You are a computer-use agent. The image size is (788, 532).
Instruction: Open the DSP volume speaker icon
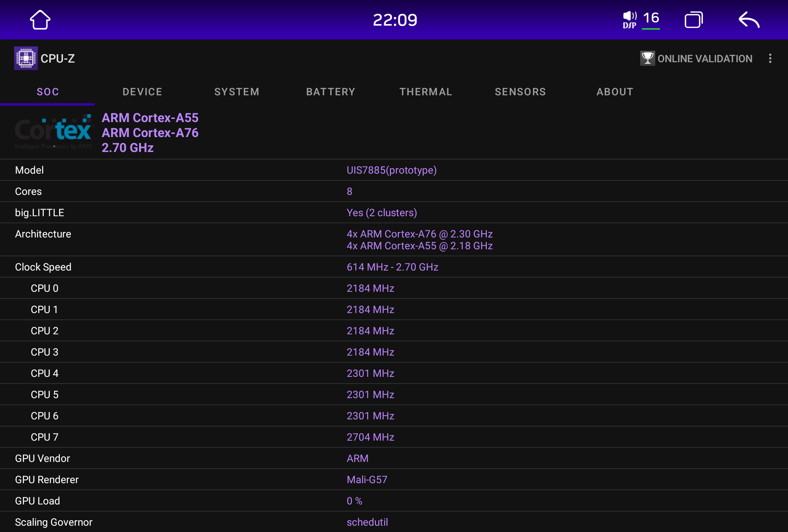point(630,20)
